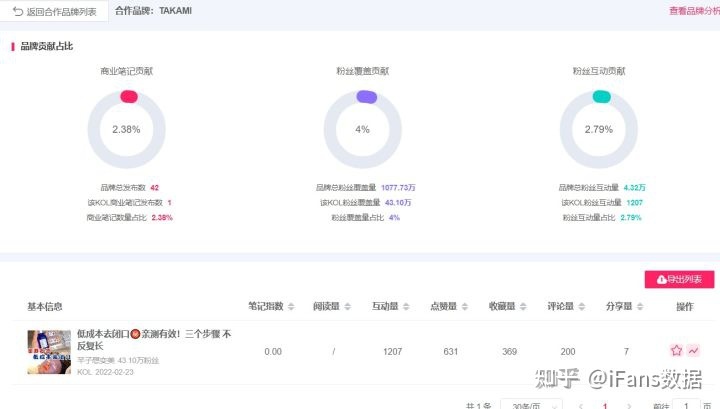Sort by 评论量 column arrow

pyautogui.click(x=580, y=306)
